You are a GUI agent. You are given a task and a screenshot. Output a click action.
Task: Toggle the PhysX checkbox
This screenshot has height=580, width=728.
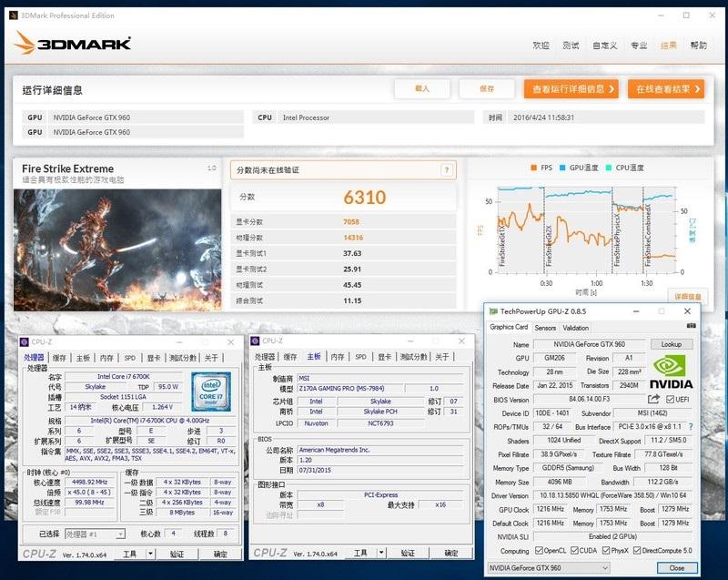tap(606, 550)
